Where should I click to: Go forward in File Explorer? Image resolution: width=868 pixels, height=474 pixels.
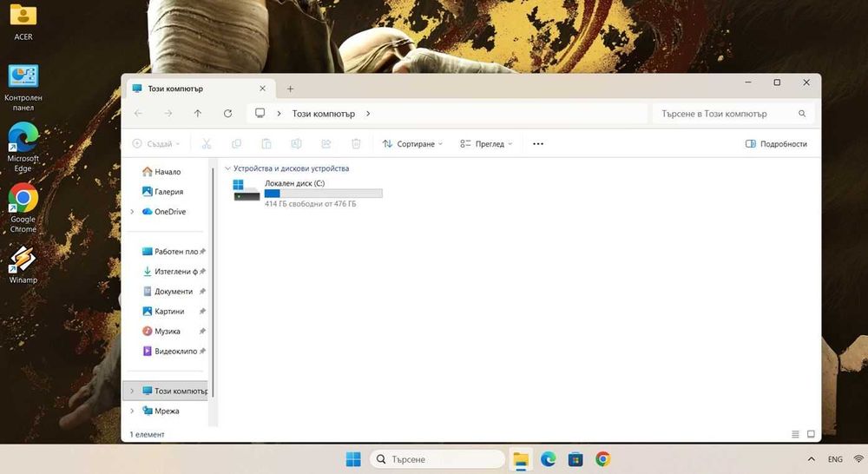click(168, 114)
